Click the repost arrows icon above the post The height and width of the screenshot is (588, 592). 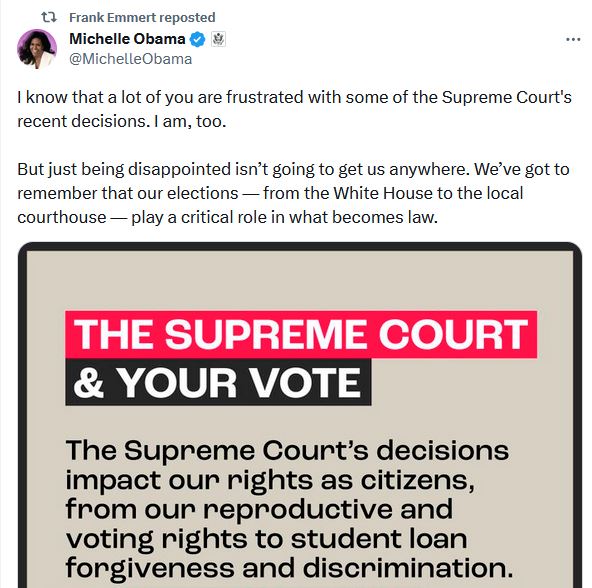tap(49, 17)
